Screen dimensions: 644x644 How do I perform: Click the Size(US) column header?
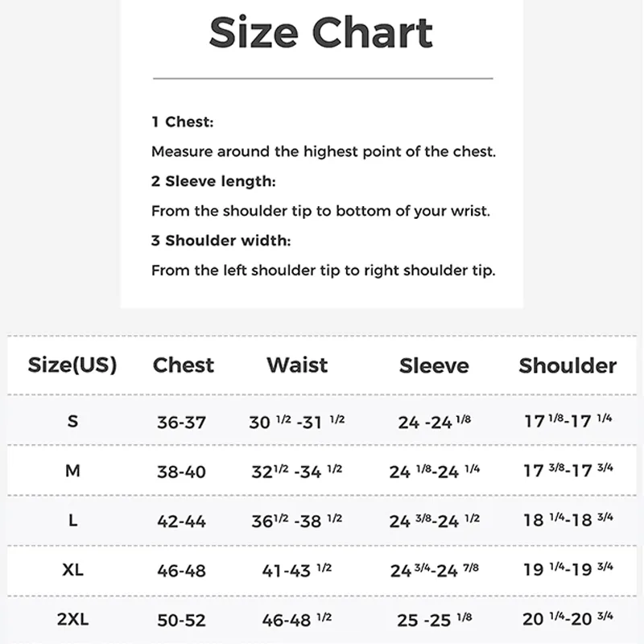click(72, 365)
